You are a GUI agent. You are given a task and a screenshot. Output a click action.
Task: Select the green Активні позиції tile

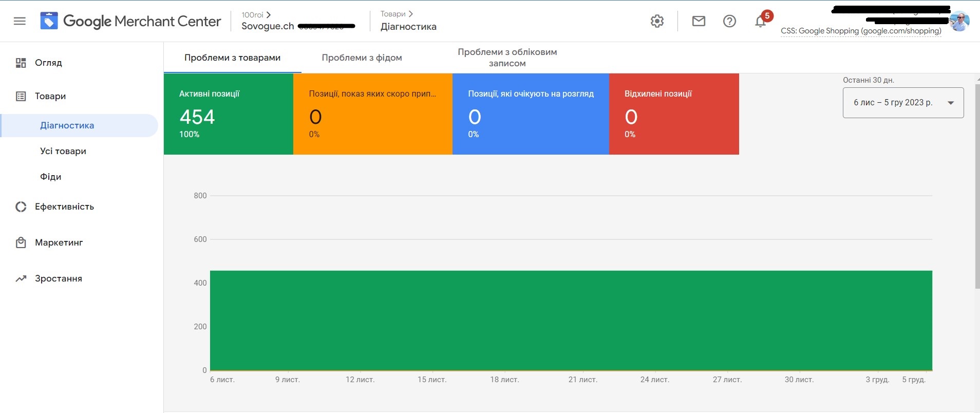pyautogui.click(x=228, y=114)
